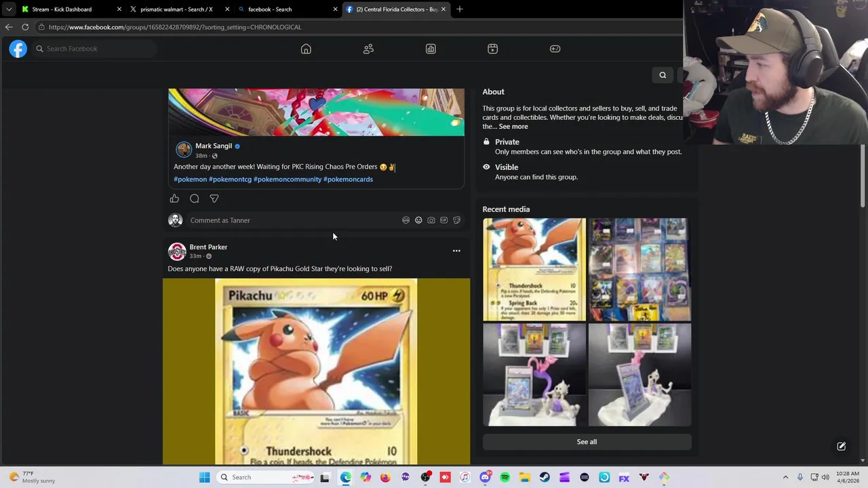Open the #pokemon hashtag
This screenshot has width=868, height=488.
[x=190, y=179]
